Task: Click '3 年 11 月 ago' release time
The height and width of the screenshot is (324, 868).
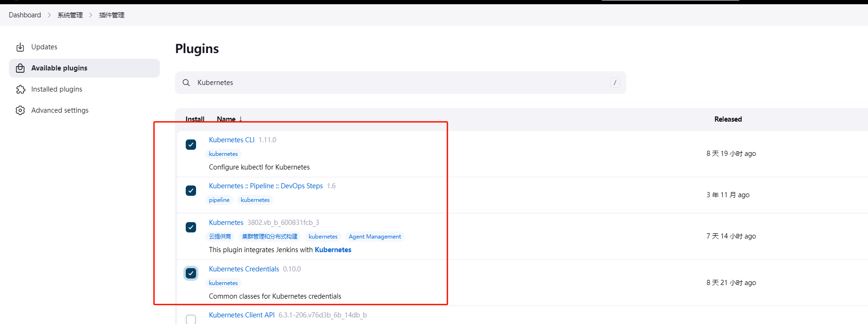Action: tap(728, 195)
